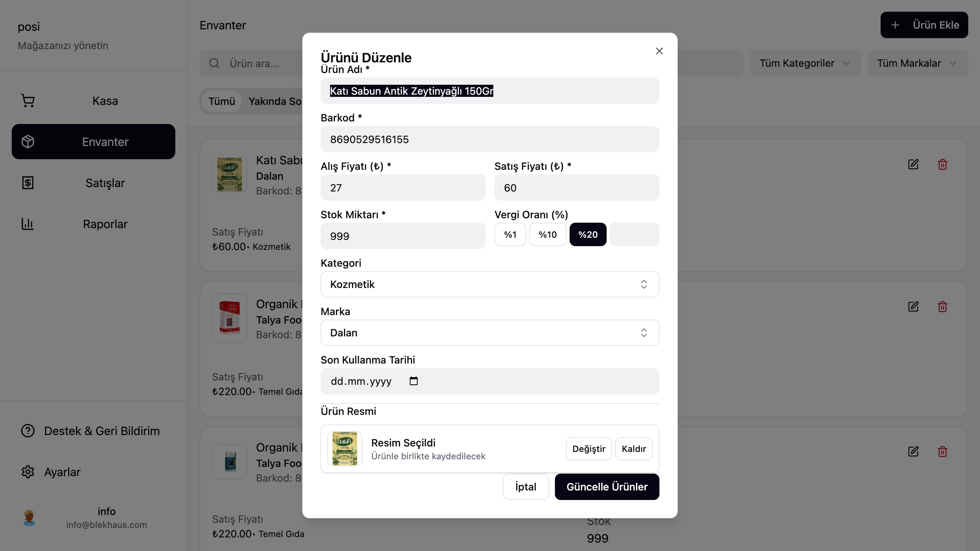The image size is (980, 551).
Task: Open the Marka dropdown showing Dalan
Action: (490, 333)
